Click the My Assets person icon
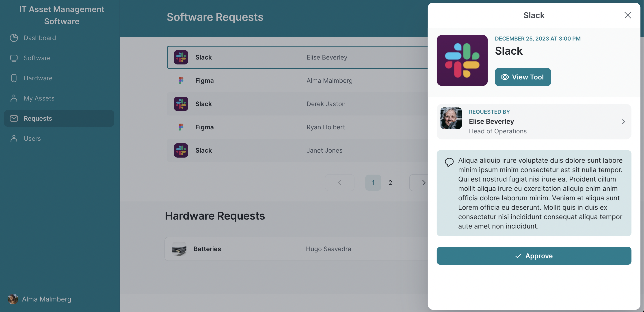 (14, 98)
